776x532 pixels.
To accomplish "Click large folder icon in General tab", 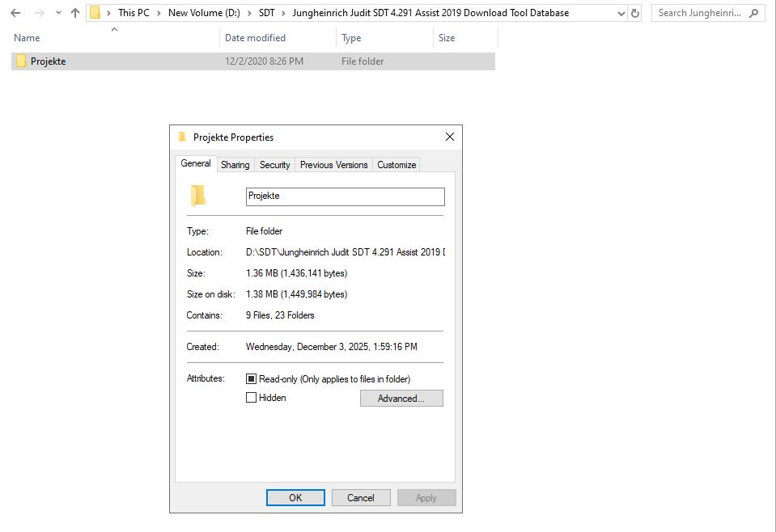I will tap(198, 196).
